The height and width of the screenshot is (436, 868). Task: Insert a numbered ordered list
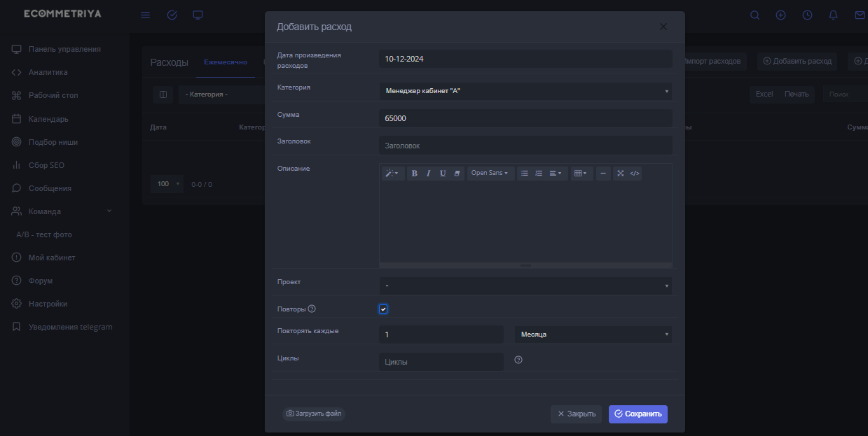click(539, 174)
